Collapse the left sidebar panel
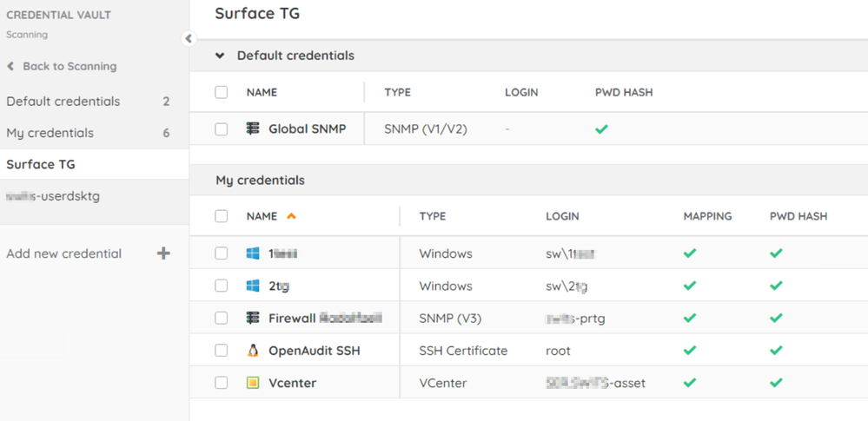868x421 pixels. pyautogui.click(x=189, y=38)
